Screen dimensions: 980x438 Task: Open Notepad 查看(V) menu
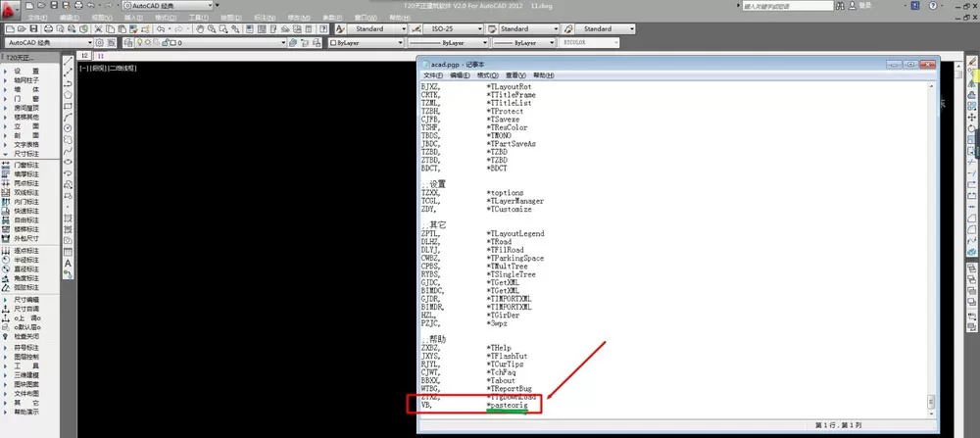[x=515, y=75]
